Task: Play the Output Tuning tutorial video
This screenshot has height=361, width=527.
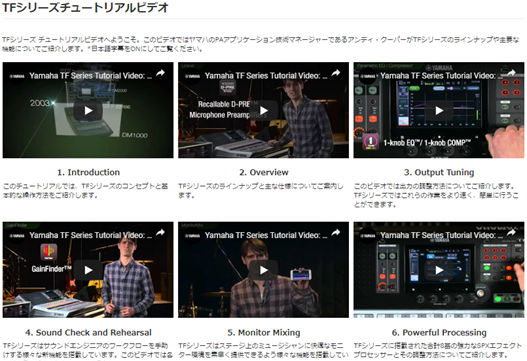Action: point(439,110)
